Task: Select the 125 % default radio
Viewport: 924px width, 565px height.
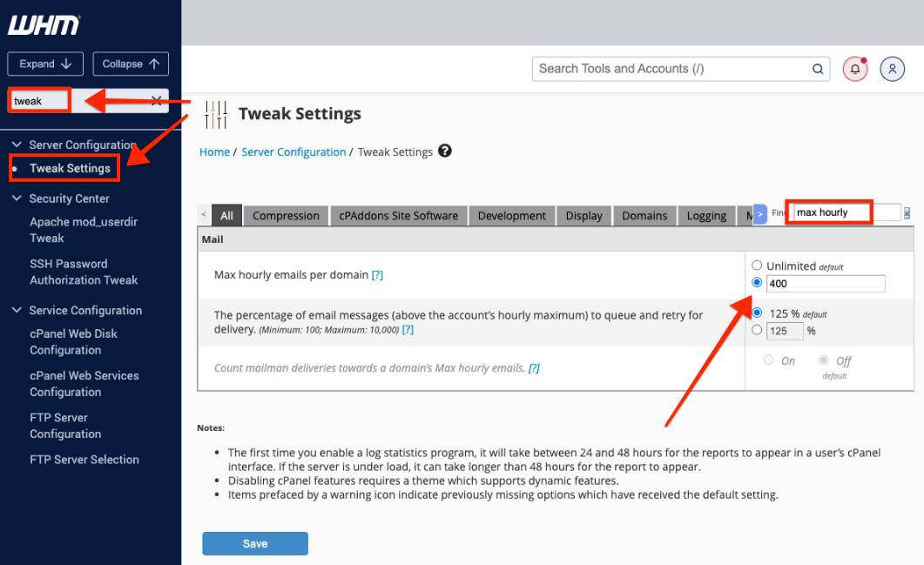Action: coord(757,313)
